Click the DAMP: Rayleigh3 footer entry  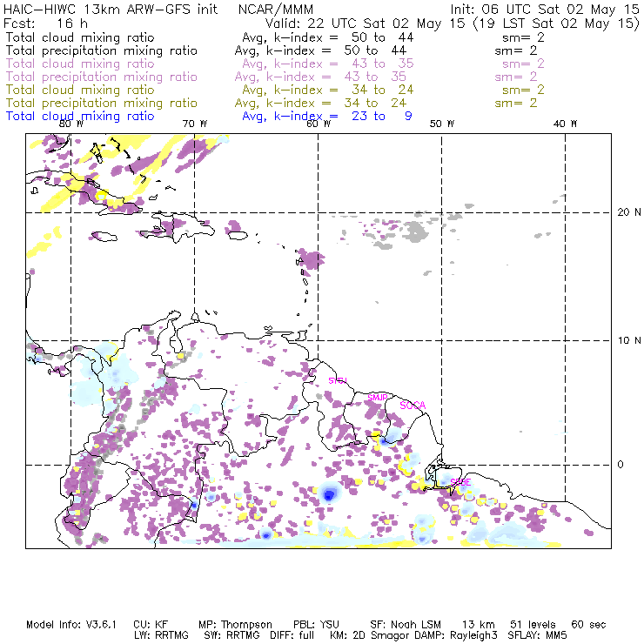[455, 635]
